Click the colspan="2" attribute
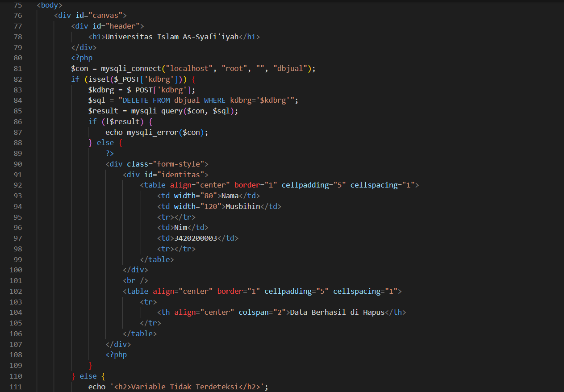 [x=262, y=313]
